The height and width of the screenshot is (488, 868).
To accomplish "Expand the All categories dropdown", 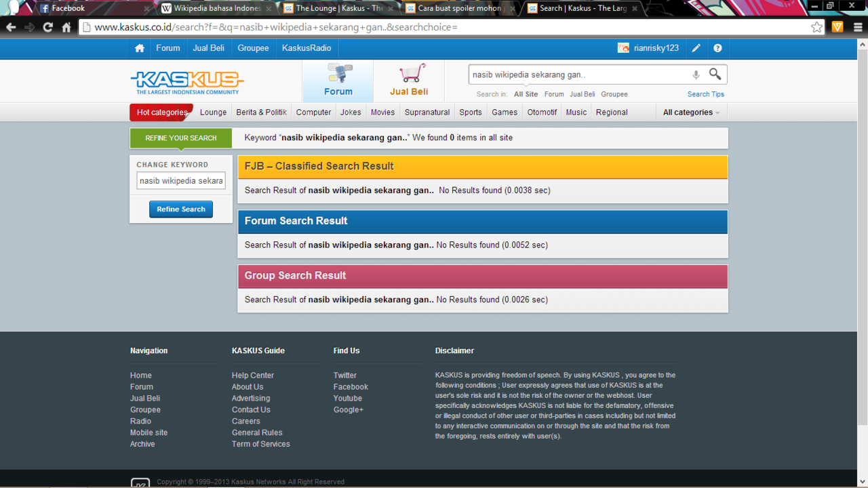I will (691, 113).
